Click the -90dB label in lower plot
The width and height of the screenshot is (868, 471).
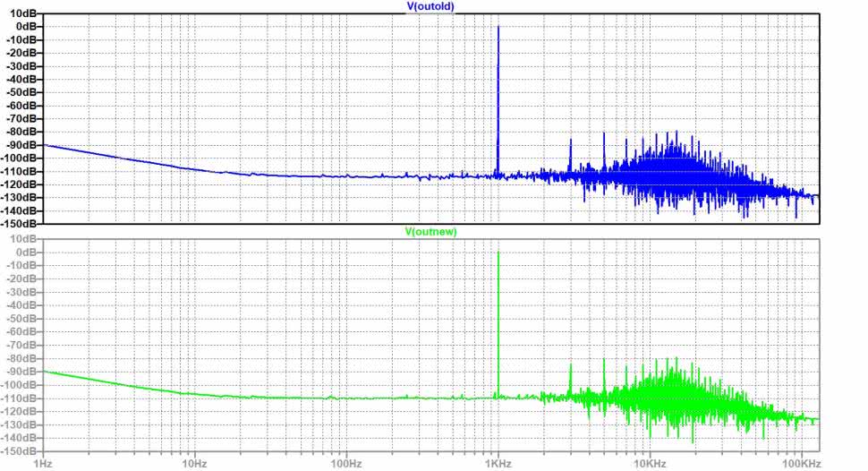pyautogui.click(x=23, y=371)
